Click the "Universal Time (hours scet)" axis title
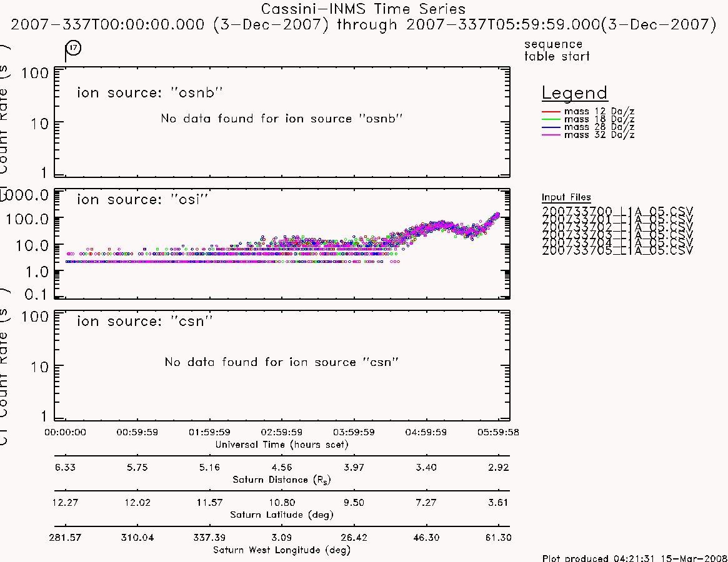 pos(282,445)
